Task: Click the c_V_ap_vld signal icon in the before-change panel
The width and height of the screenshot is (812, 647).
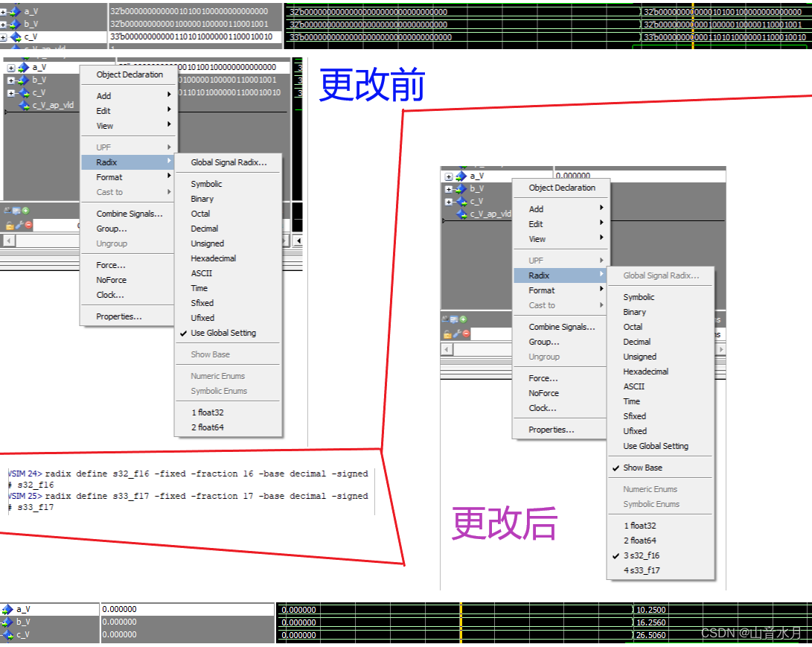Action: click(x=24, y=105)
